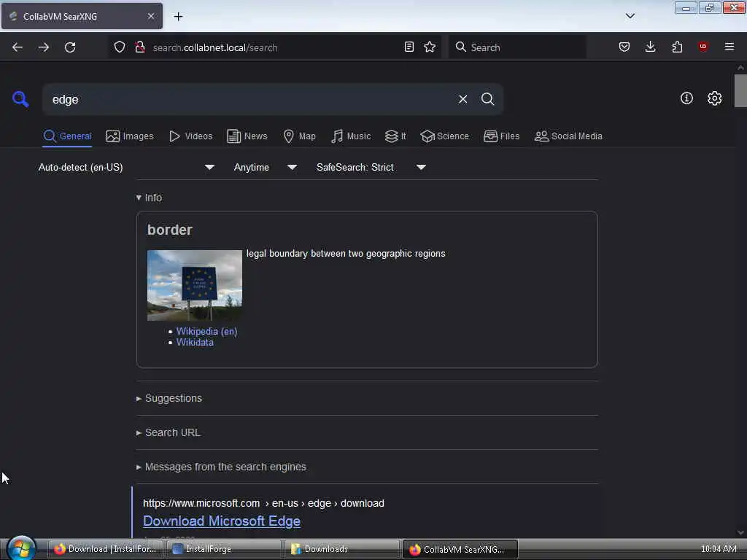Click the taskbar clock 10:04 AM
The image size is (747, 560).
719,549
